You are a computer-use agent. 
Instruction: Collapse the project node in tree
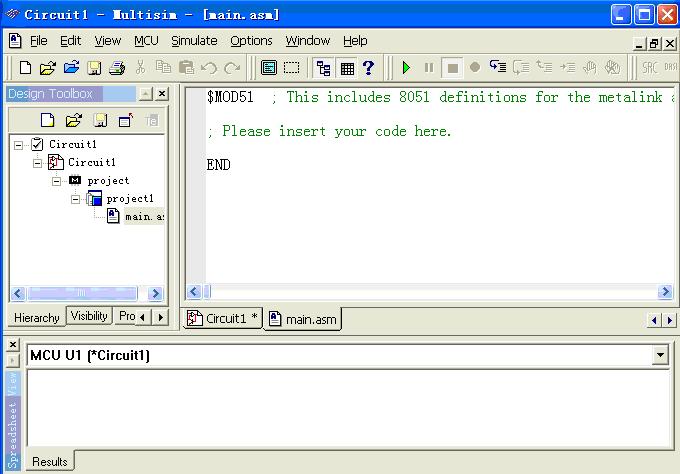tap(57, 181)
